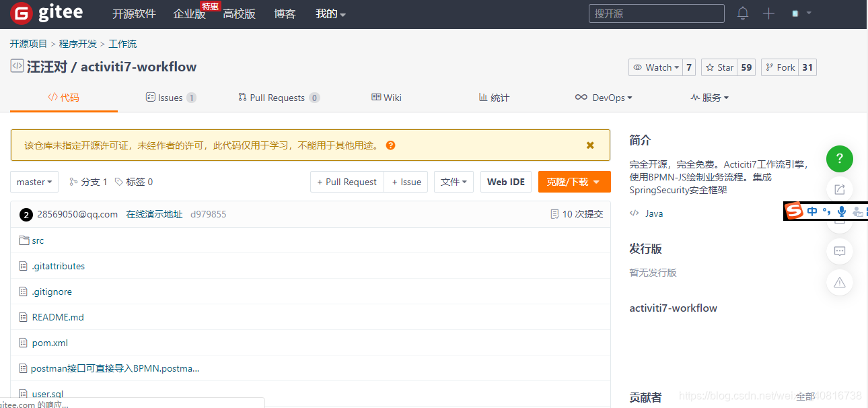This screenshot has width=868, height=408.
Task: Open the 企业版 nav item
Action: [189, 13]
